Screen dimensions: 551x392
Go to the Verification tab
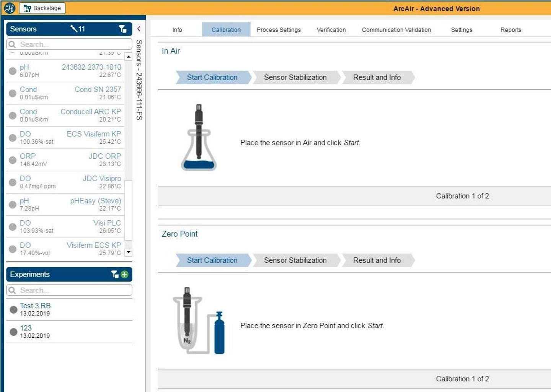(331, 30)
